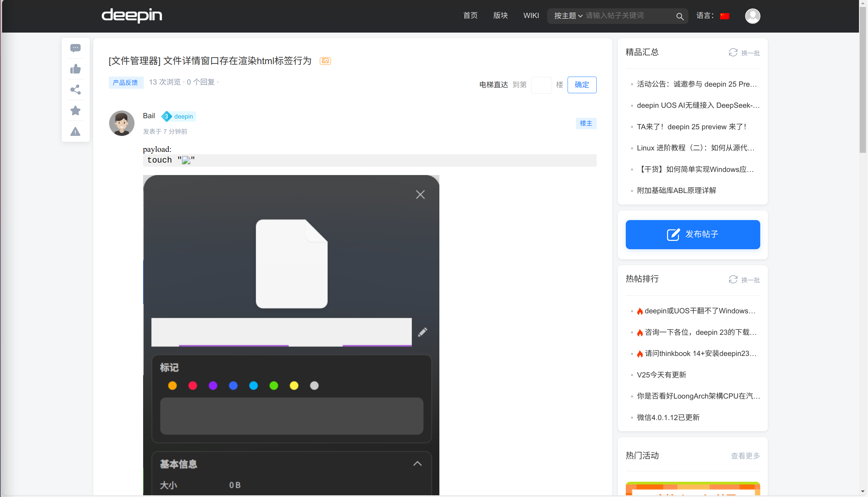Click scrollbar down arrow
This screenshot has width=868, height=497.
click(863, 492)
